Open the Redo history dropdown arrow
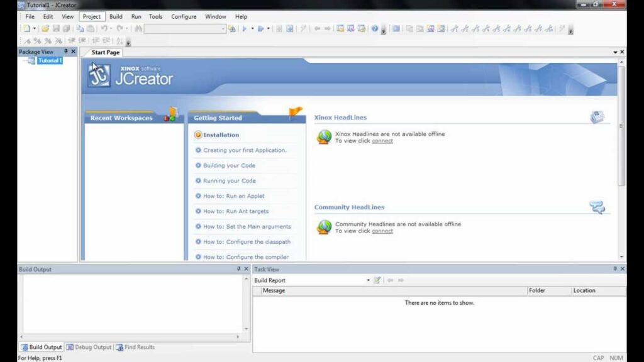644x362 pixels. (x=126, y=29)
